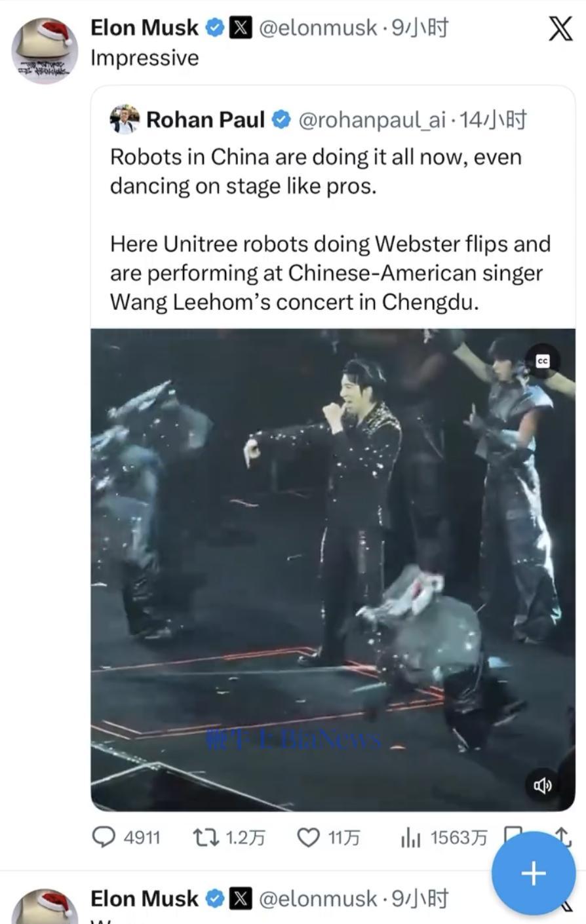The image size is (586, 924).
Task: Open Rohan Paul's small profile avatar
Action: coord(125,119)
